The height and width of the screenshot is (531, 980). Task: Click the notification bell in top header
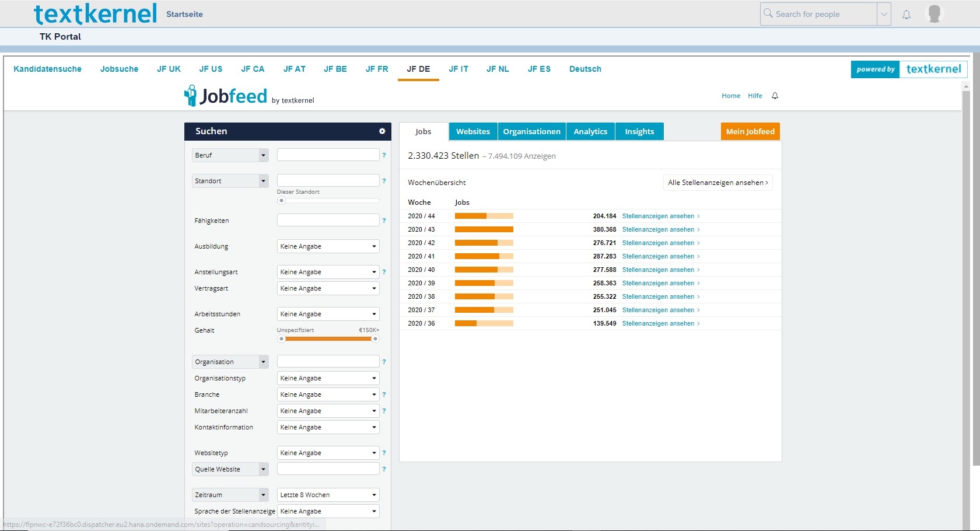coord(907,15)
